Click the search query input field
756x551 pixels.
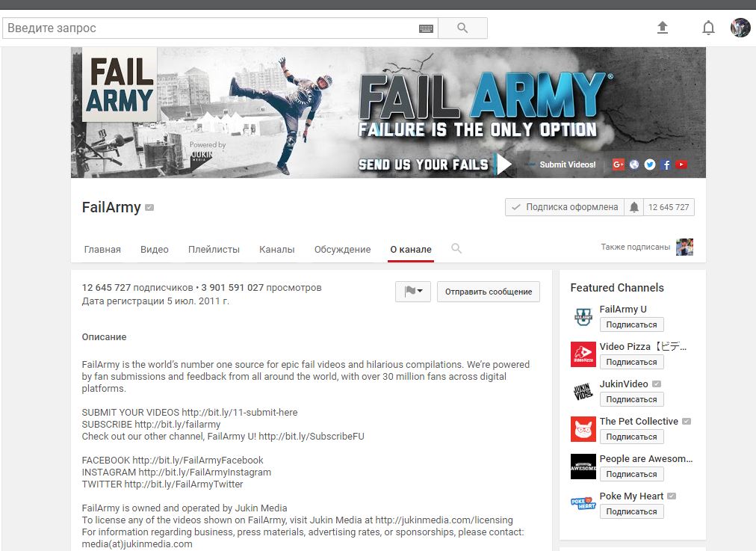pyautogui.click(x=211, y=28)
